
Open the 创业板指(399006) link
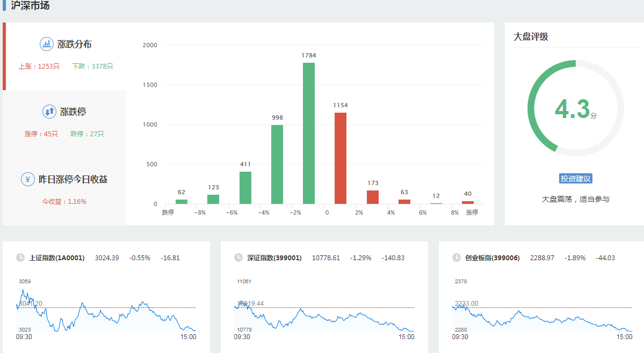(493, 258)
